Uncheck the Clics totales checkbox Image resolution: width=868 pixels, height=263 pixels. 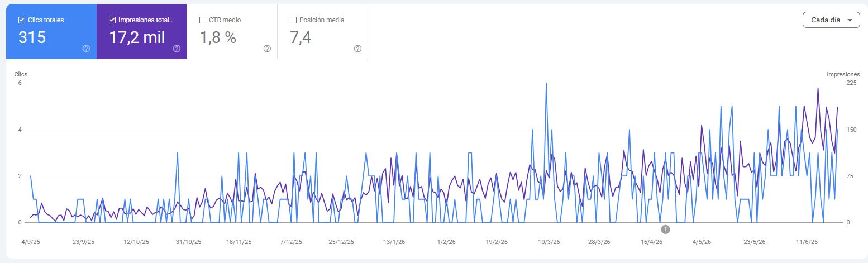click(22, 20)
